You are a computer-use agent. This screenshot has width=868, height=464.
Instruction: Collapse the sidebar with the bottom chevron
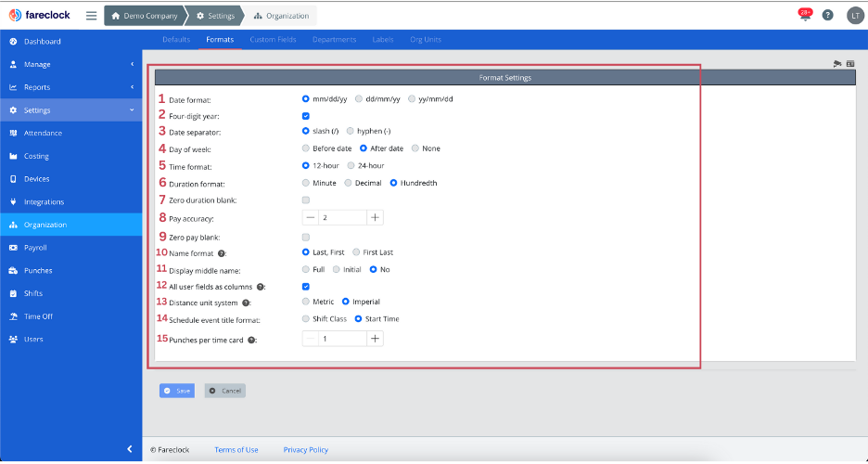coord(130,449)
